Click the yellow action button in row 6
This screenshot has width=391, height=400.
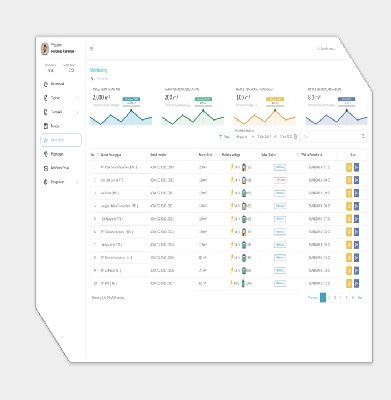(x=349, y=232)
